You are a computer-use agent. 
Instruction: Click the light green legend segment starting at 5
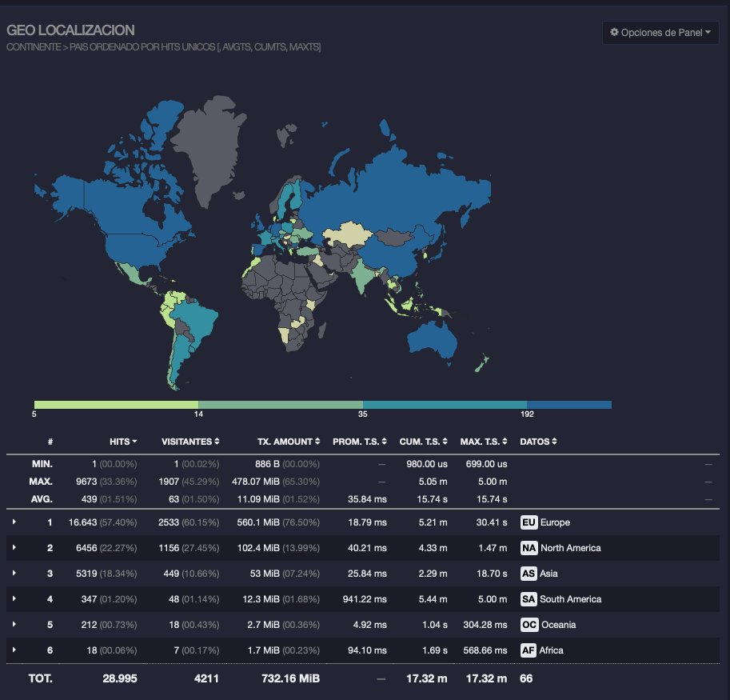pos(117,405)
